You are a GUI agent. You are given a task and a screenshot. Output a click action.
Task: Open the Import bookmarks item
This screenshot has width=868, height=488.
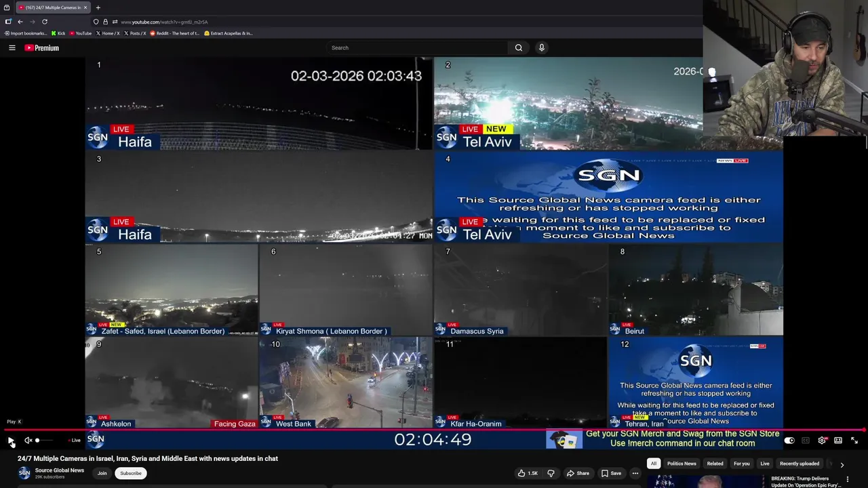[x=26, y=33]
